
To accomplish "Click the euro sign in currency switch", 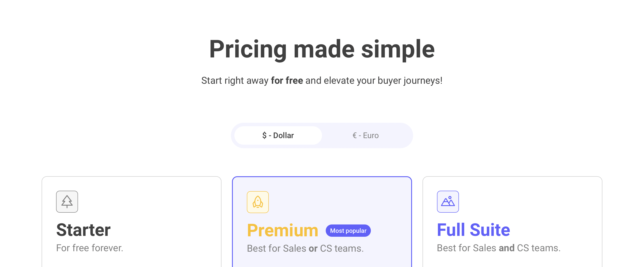I will tap(354, 135).
